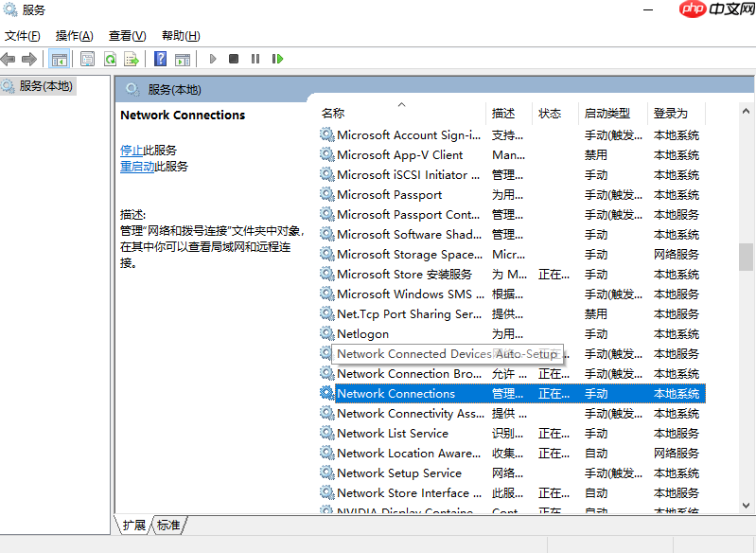756x553 pixels.
Task: Click the forward arrow in the toolbar
Action: (29, 59)
